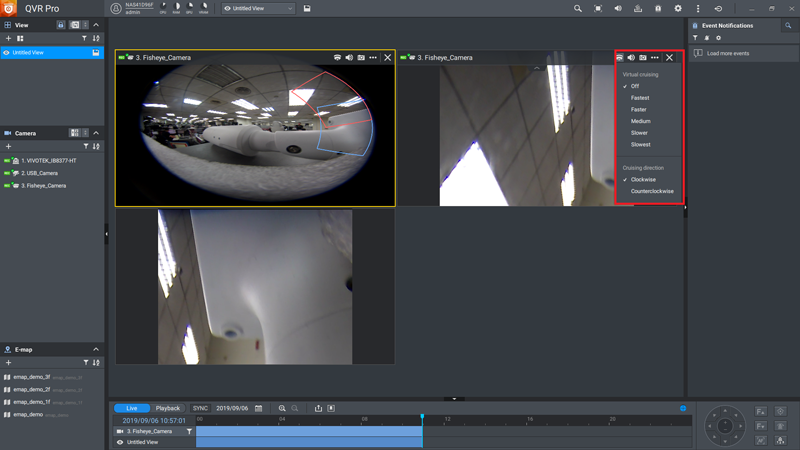The image size is (800, 450).
Task: Click the search magnifier in the top toolbar
Action: [x=577, y=9]
